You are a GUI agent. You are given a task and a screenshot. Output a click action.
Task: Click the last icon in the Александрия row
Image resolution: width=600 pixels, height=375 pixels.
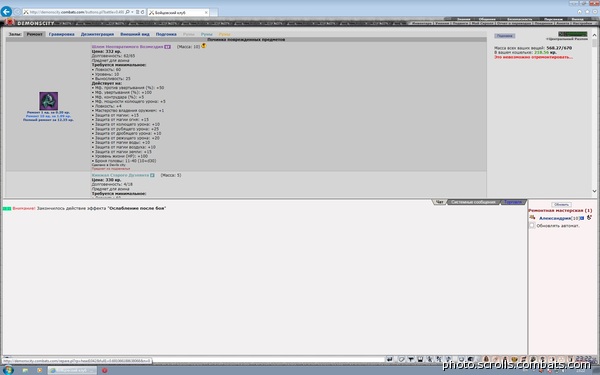point(589,218)
